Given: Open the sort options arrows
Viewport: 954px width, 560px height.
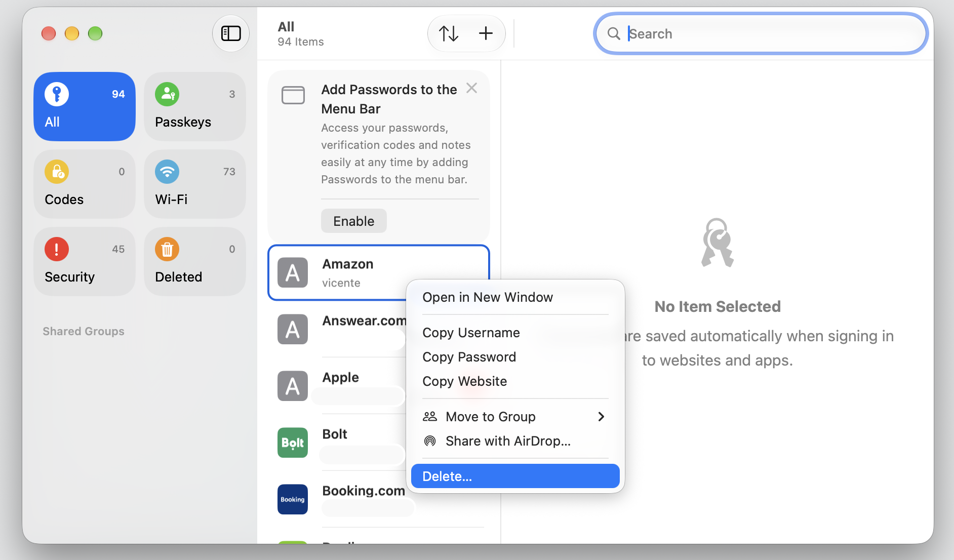Looking at the screenshot, I should pos(449,33).
